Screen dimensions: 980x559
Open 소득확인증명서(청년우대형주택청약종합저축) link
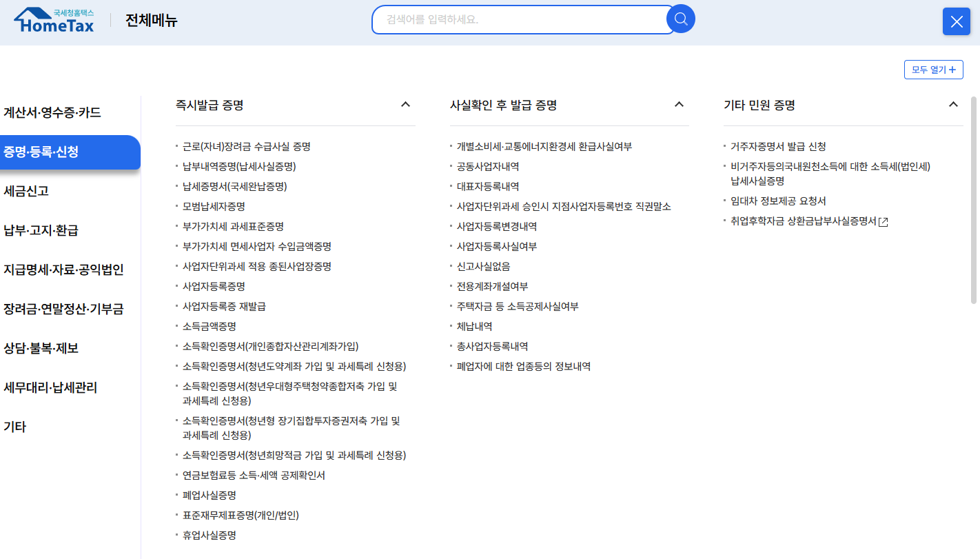coord(290,394)
